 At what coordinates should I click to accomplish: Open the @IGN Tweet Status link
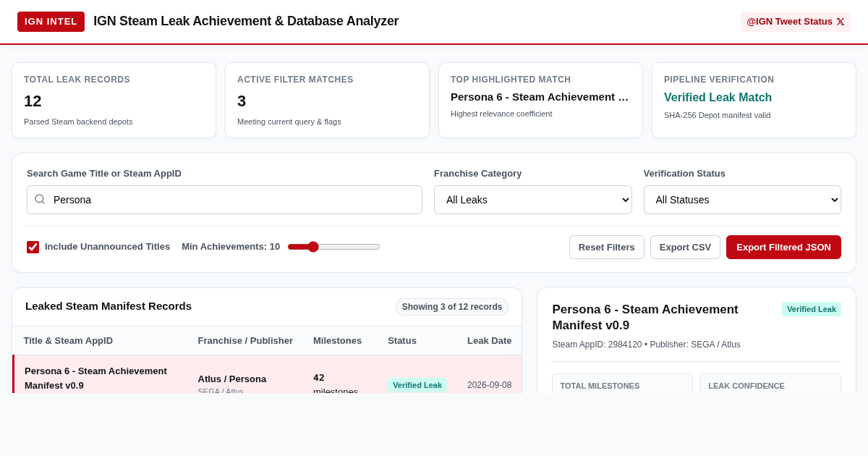pos(795,22)
